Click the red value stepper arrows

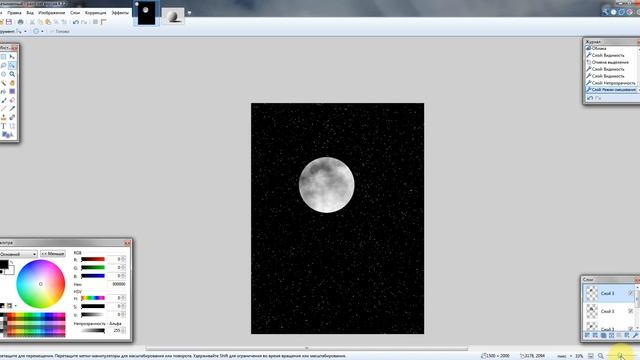pyautogui.click(x=123, y=259)
